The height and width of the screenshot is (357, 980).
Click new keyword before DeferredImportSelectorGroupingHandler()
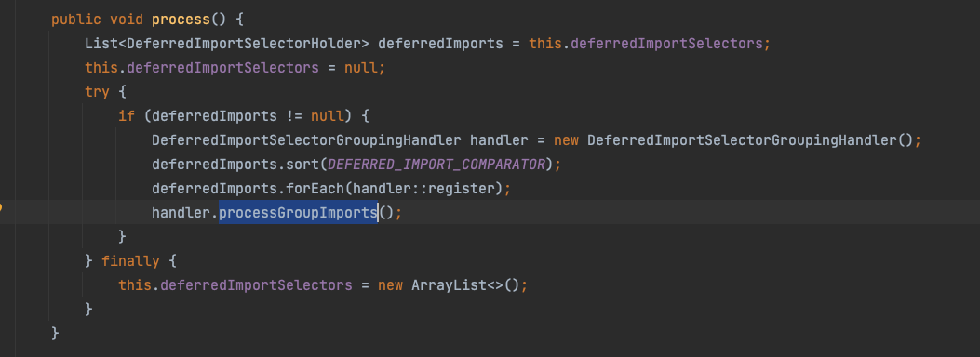pos(566,139)
